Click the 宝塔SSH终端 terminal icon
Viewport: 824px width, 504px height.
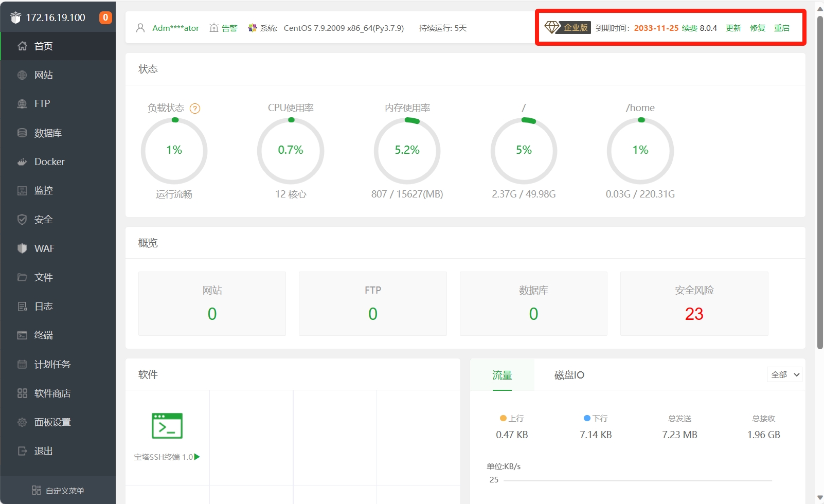tap(167, 426)
